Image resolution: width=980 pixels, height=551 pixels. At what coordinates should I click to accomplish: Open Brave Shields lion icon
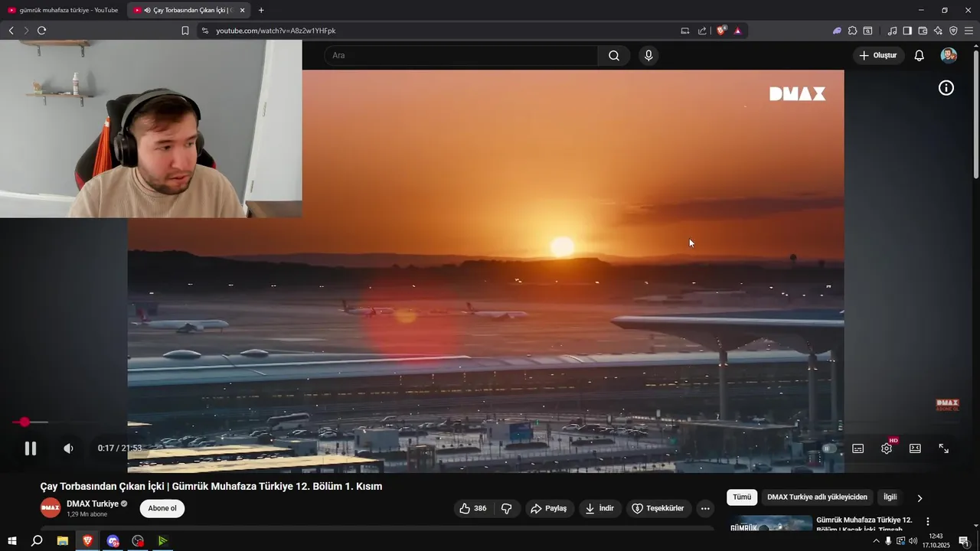pos(721,31)
